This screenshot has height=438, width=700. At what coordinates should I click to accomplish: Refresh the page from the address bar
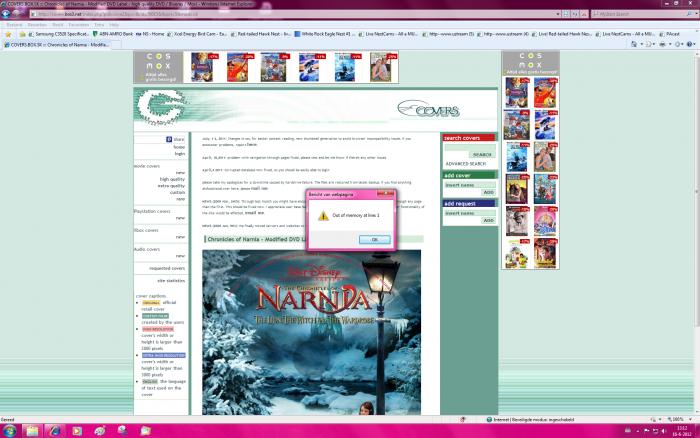[575, 14]
